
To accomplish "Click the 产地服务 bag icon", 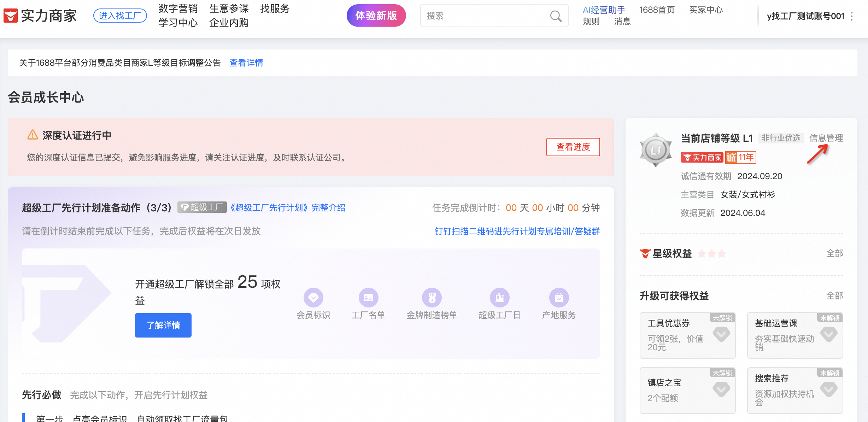I will 559,298.
